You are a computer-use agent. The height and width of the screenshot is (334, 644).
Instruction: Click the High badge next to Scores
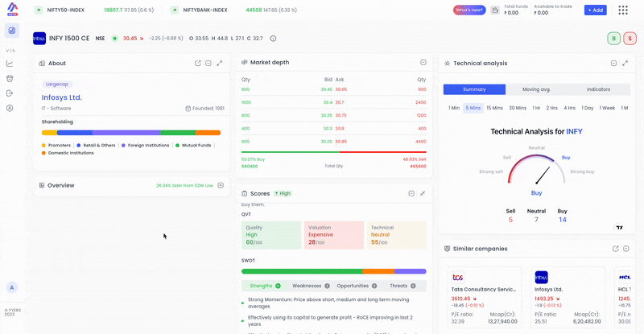[x=283, y=193]
